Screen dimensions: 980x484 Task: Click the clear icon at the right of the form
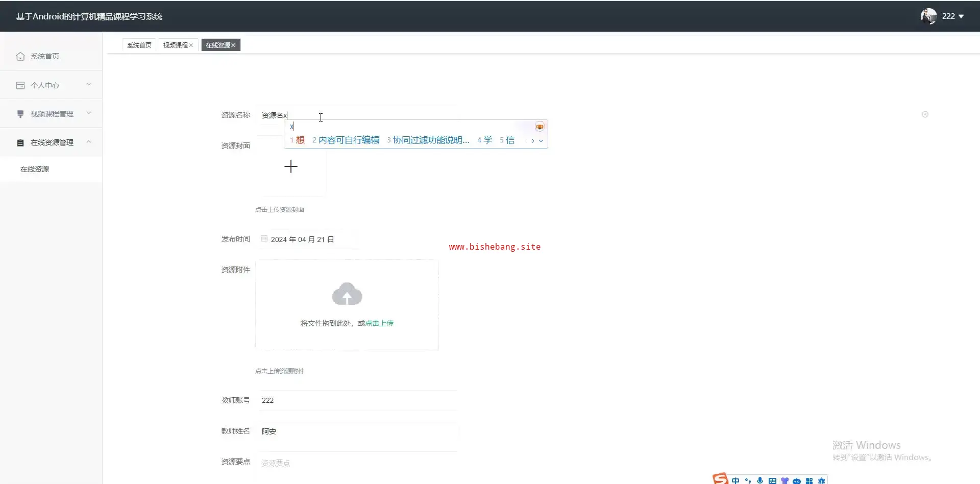(925, 114)
